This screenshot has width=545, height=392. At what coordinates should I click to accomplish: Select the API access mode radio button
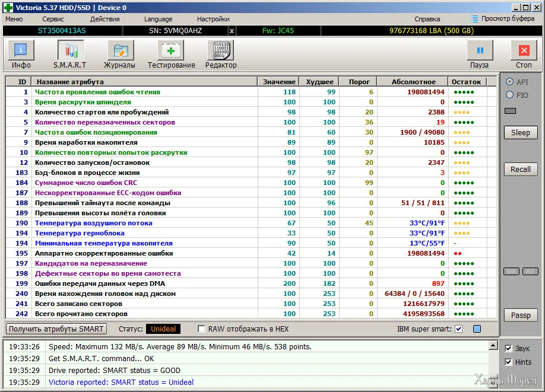pyautogui.click(x=509, y=82)
